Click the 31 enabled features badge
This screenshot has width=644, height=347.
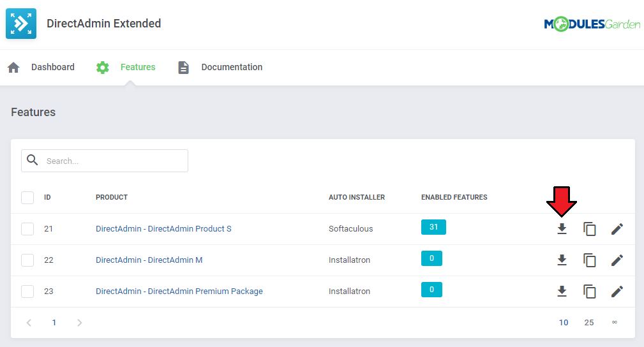pos(433,227)
